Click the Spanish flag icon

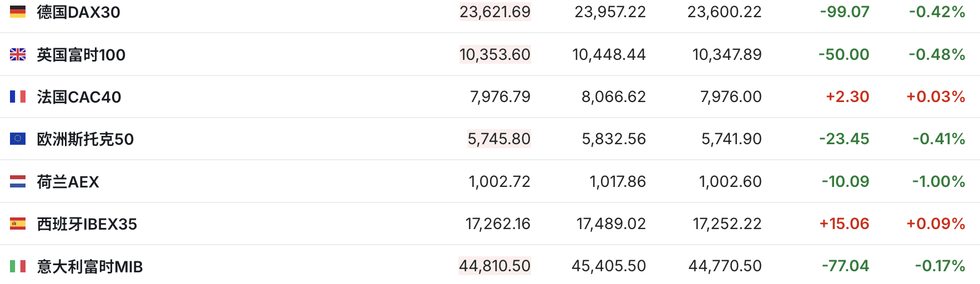coord(18,224)
